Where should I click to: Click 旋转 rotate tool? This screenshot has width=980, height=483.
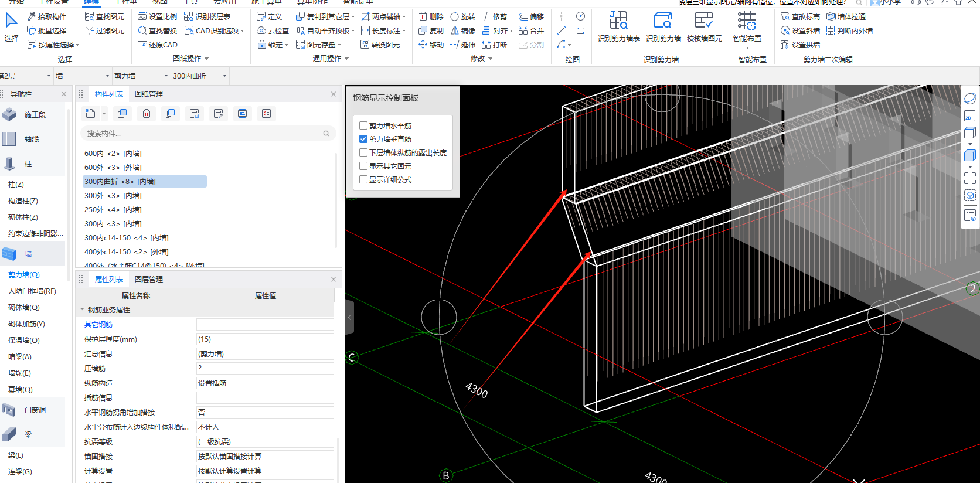463,16
